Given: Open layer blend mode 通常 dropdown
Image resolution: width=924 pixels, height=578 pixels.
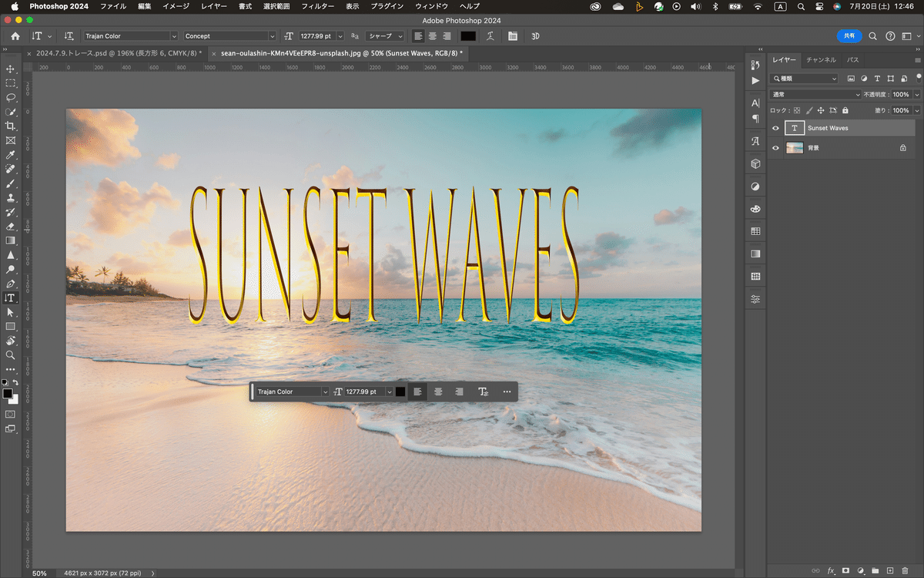Looking at the screenshot, I should coord(815,94).
